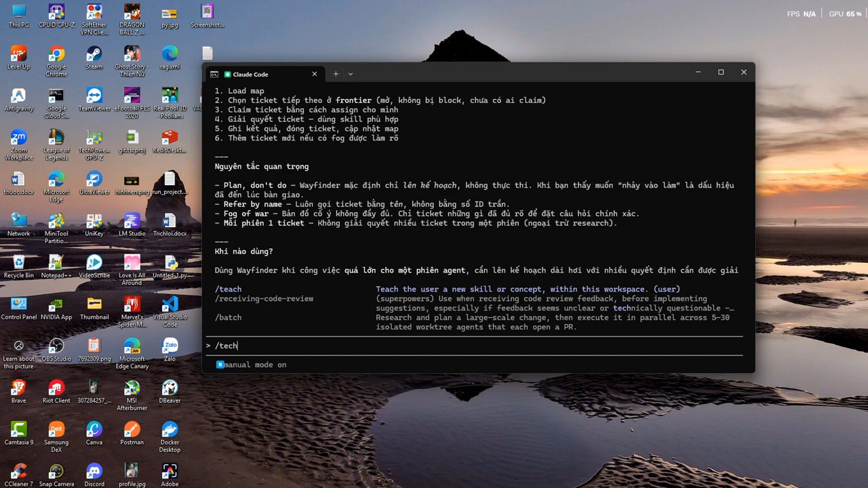The image size is (868, 488).
Task: Choose the /teach command suggestion
Action: (473, 289)
